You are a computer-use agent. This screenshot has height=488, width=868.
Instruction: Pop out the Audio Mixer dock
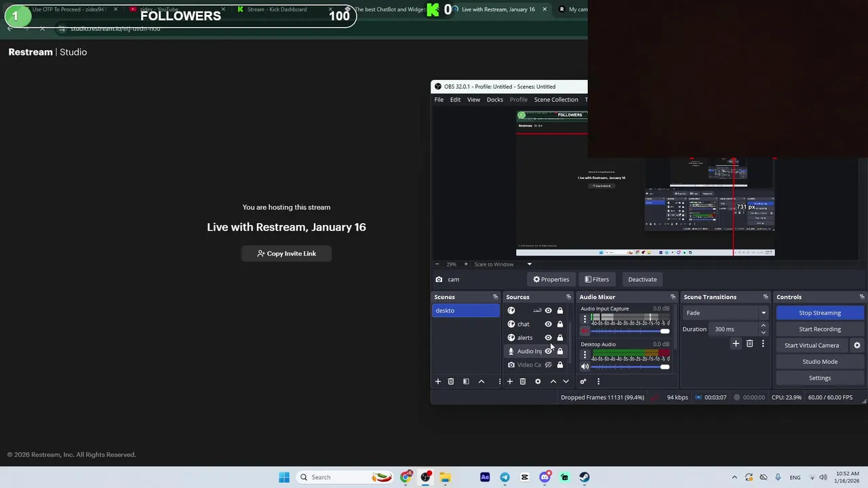pyautogui.click(x=673, y=297)
